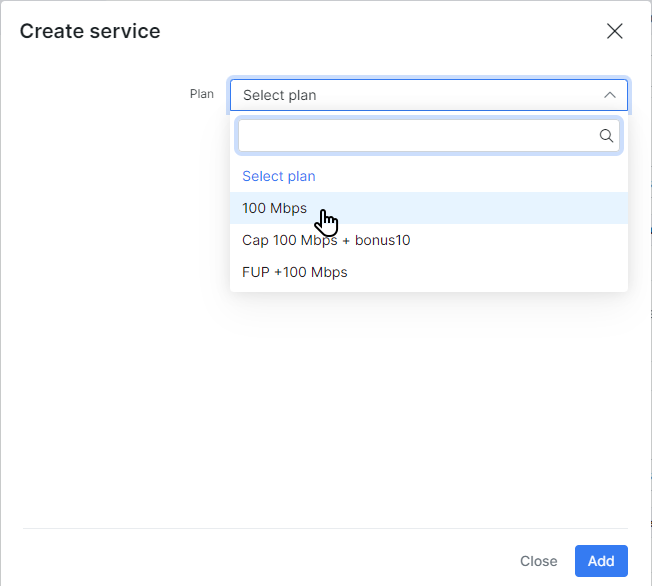The height and width of the screenshot is (586, 652).
Task: Select the 100 Mbps plan
Action: click(x=429, y=208)
